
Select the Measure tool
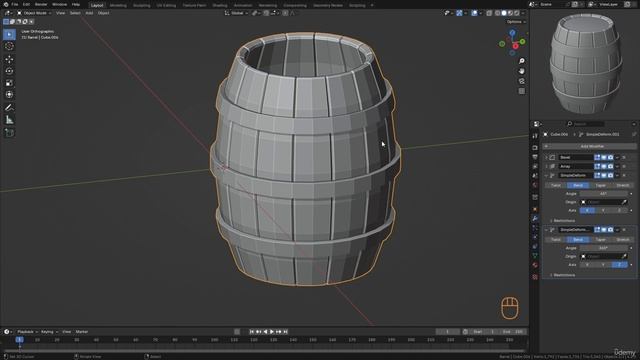9,120
